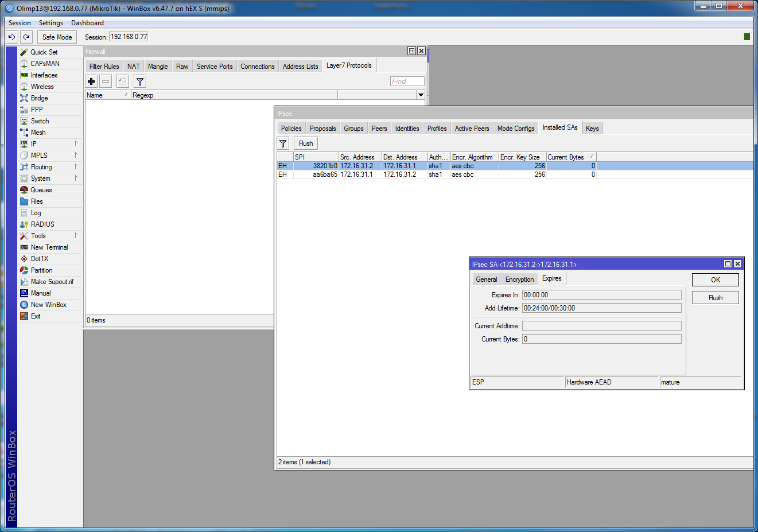Open the IPsec Peers tab
Image resolution: width=758 pixels, height=532 pixels.
pyautogui.click(x=379, y=129)
